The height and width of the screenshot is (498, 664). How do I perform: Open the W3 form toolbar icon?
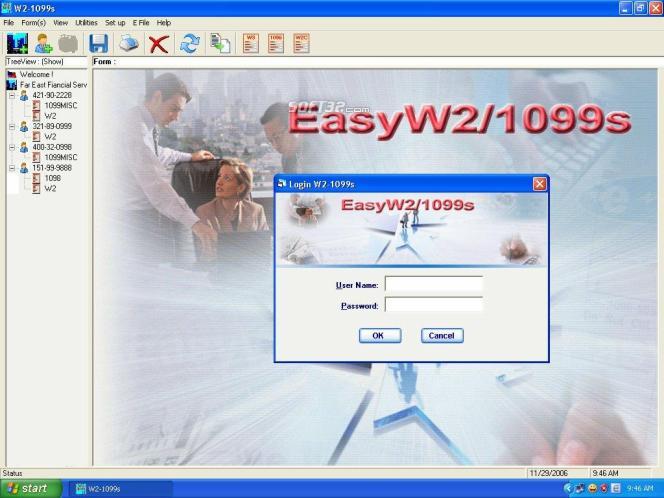251,44
